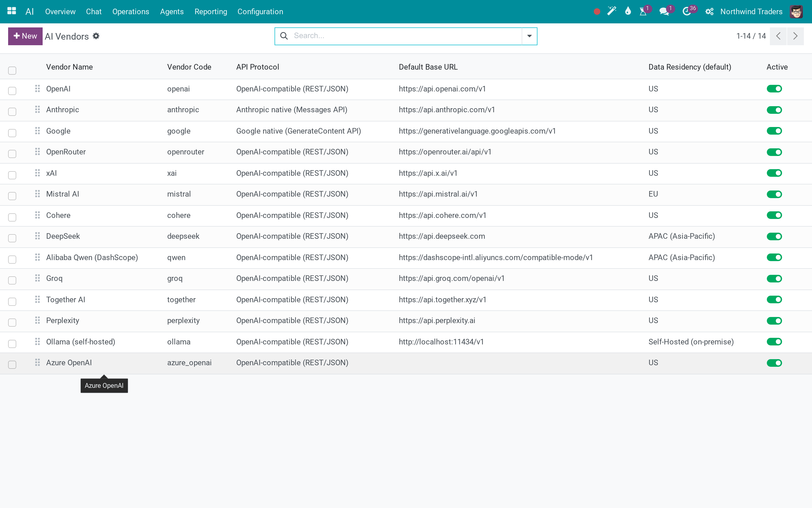Image resolution: width=812 pixels, height=508 pixels.
Task: Go to the previous page arrow
Action: (x=778, y=36)
